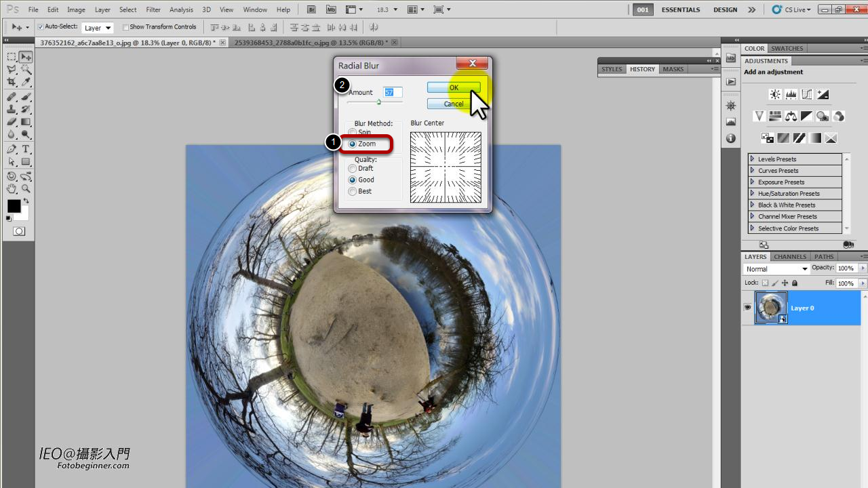Add a Channel Mixer adjustment
Screen dimensions: 868x488
pyautogui.click(x=838, y=116)
